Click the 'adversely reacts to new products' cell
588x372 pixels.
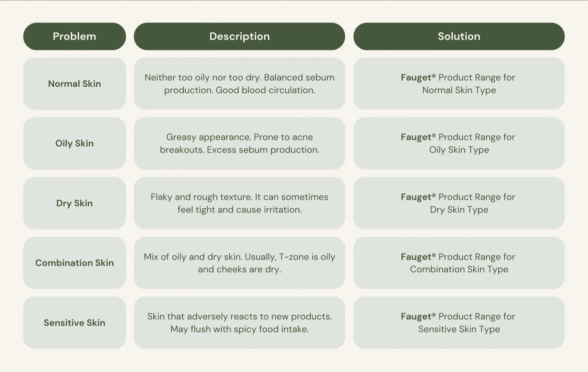pyautogui.click(x=239, y=323)
